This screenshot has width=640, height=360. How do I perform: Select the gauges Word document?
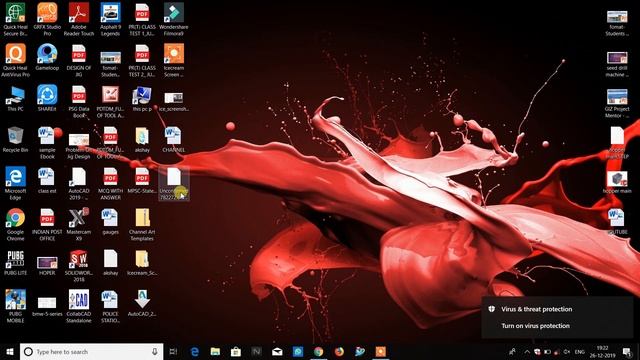111,221
